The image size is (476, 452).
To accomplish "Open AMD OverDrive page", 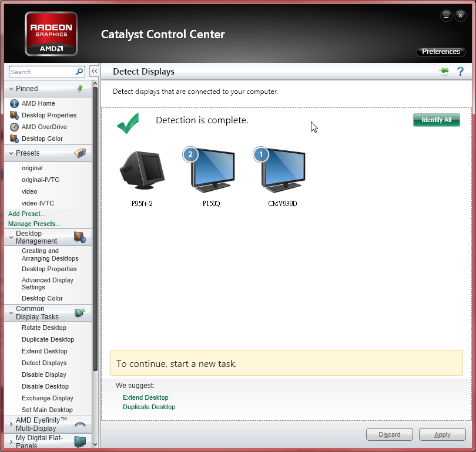I will [44, 127].
